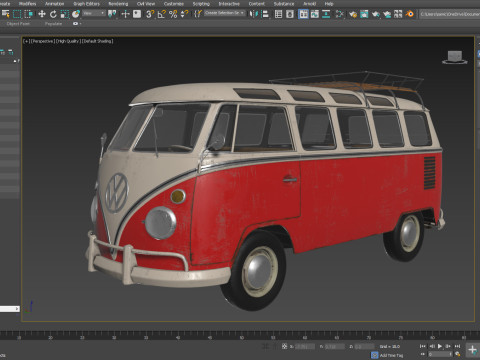Toggle the Window/Crossing selection mode
480x360 pixels.
[x=29, y=14]
